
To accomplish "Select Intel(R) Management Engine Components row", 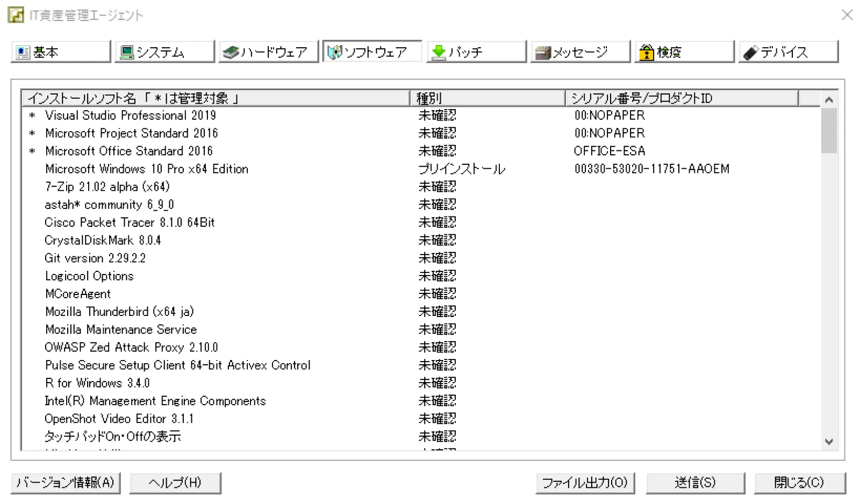I will [421, 401].
